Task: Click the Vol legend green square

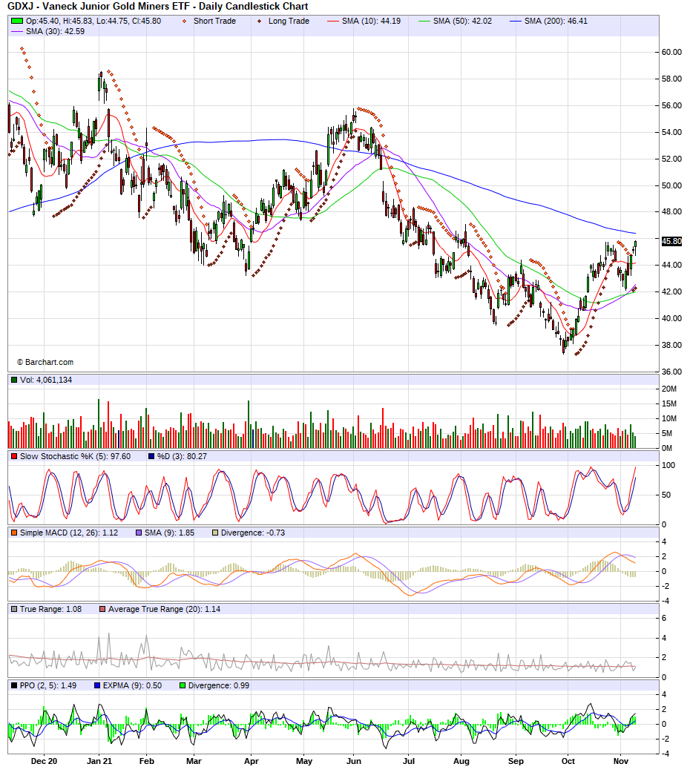Action: (x=14, y=380)
